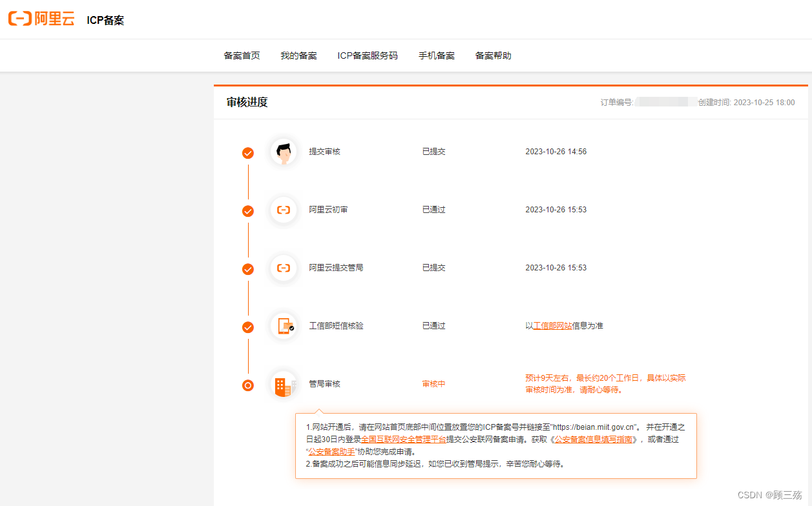Viewport: 812px width, 506px height.
Task: Click the 阿里云提交管局 logo icon
Action: 284,268
